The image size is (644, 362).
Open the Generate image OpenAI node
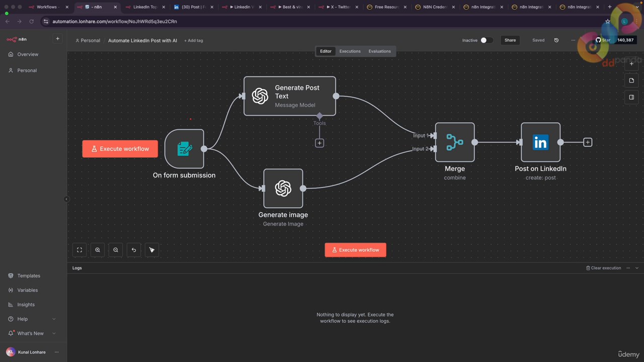(283, 189)
